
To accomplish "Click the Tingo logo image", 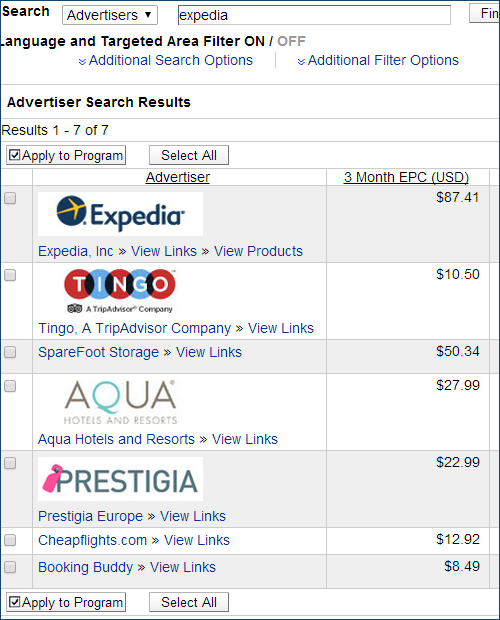I will click(x=120, y=291).
